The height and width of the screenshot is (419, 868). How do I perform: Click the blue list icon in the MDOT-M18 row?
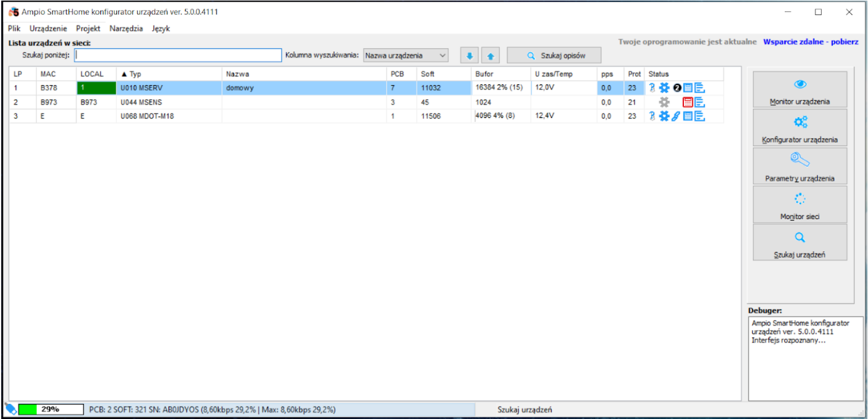point(700,116)
